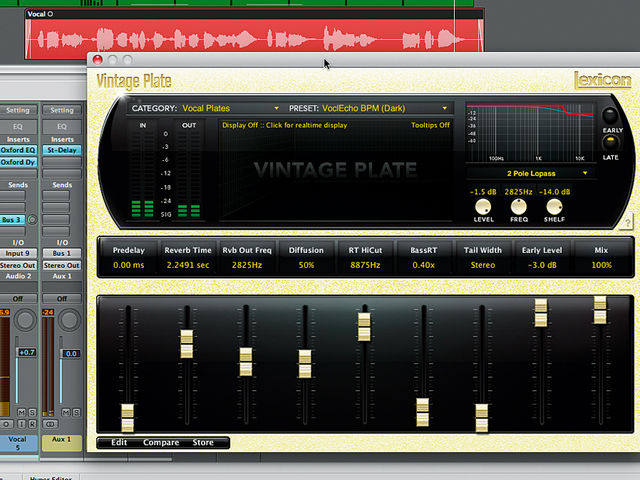The width and height of the screenshot is (640, 480).
Task: Click the Vocal channel EQ button
Action: point(18,127)
